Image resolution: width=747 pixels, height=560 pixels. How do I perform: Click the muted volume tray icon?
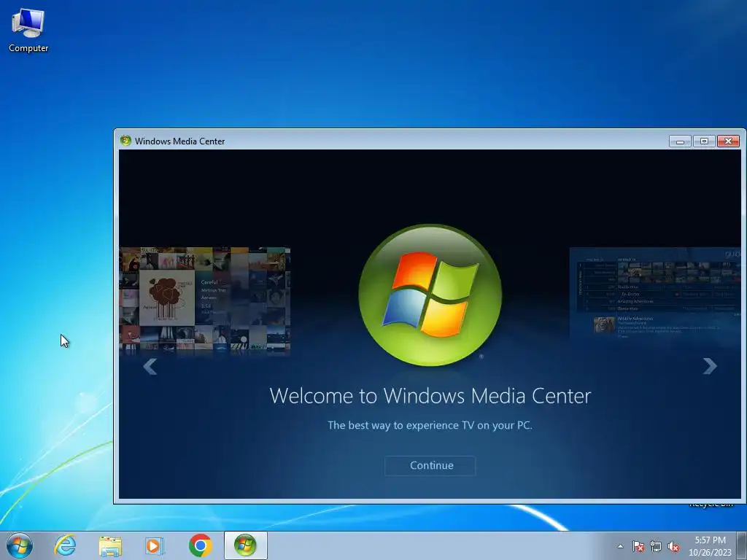[673, 546]
